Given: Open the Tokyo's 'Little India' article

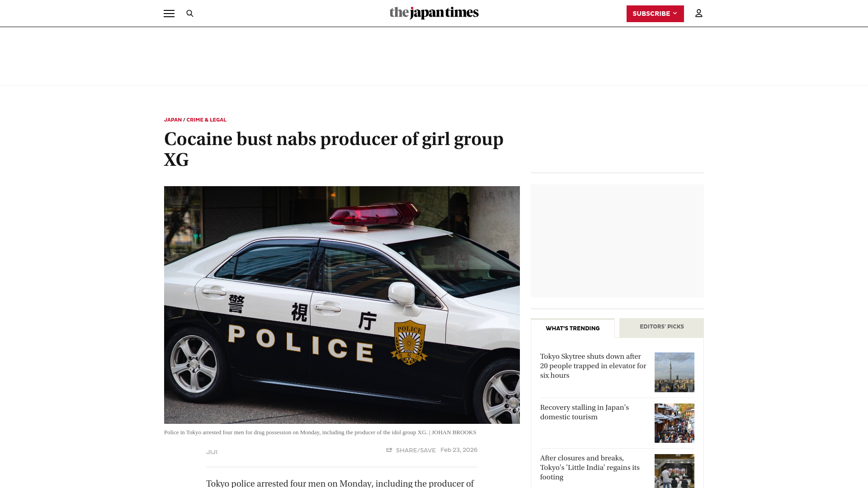Looking at the screenshot, I should 590,468.
